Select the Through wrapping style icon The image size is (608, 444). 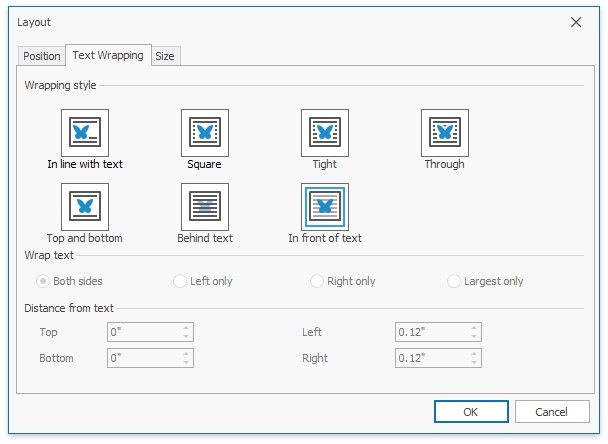(445, 133)
